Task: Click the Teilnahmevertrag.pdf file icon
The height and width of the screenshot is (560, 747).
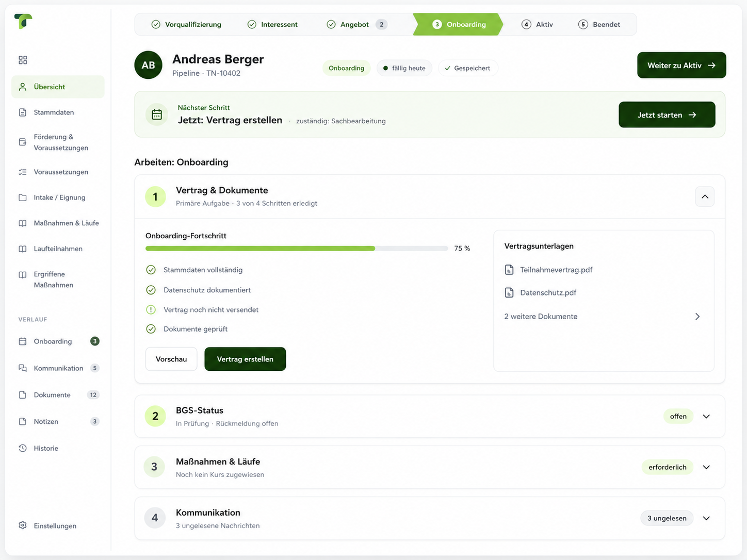Action: click(x=509, y=270)
